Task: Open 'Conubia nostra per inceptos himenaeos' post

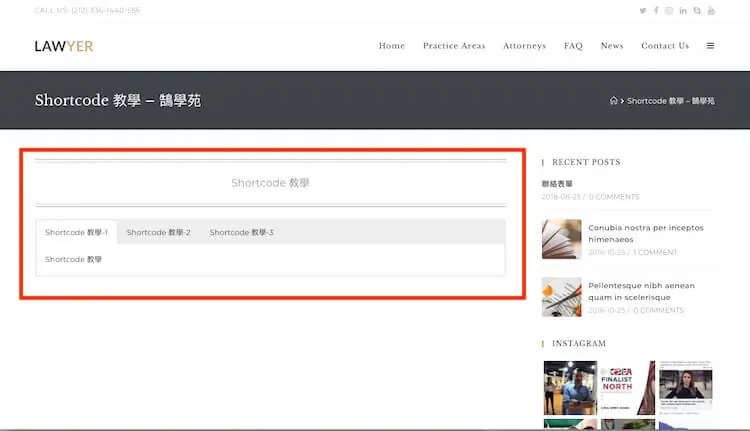Action: click(x=646, y=233)
